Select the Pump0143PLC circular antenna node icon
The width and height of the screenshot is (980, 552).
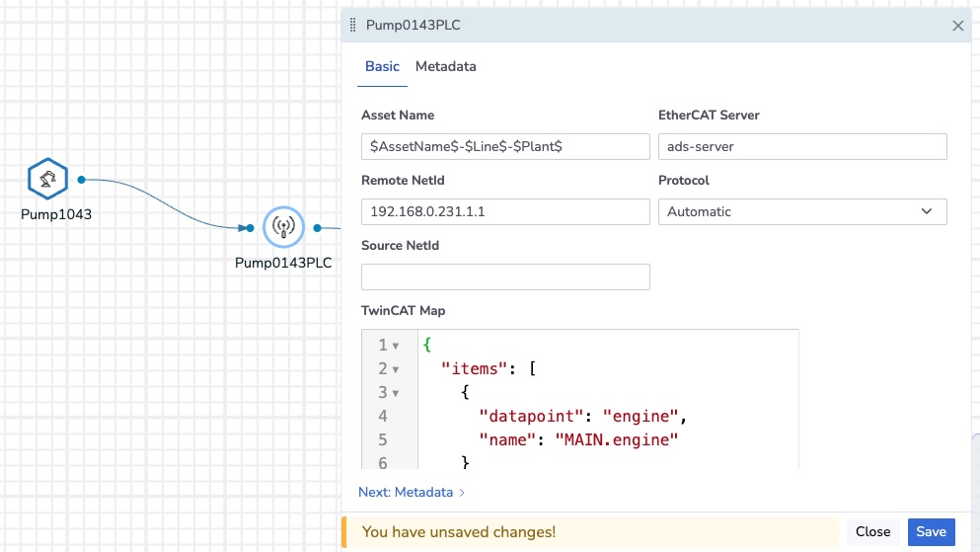pyautogui.click(x=283, y=227)
